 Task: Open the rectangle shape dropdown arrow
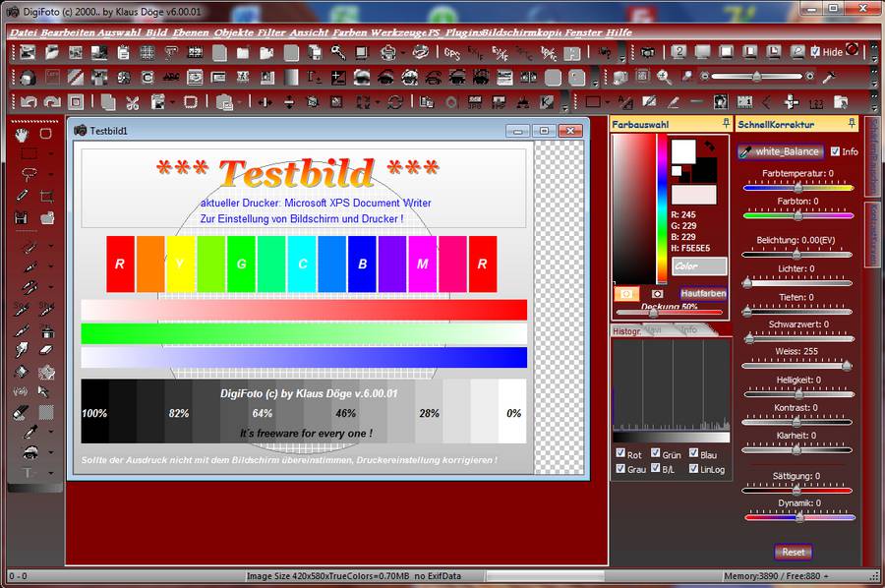(x=609, y=101)
